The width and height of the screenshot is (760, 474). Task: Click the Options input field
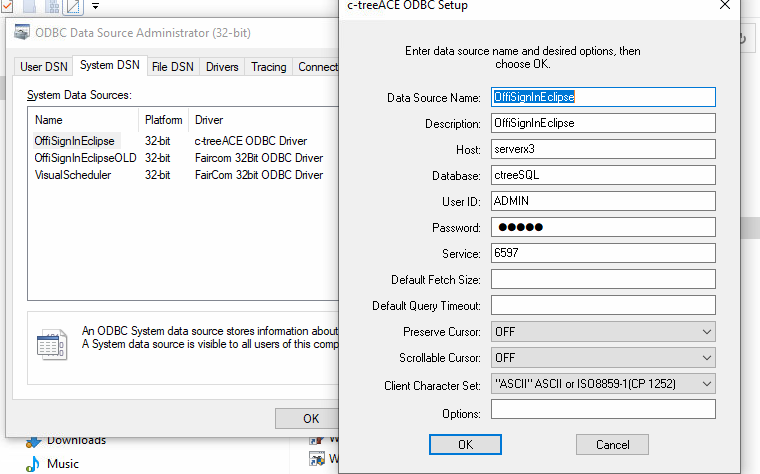tap(603, 409)
